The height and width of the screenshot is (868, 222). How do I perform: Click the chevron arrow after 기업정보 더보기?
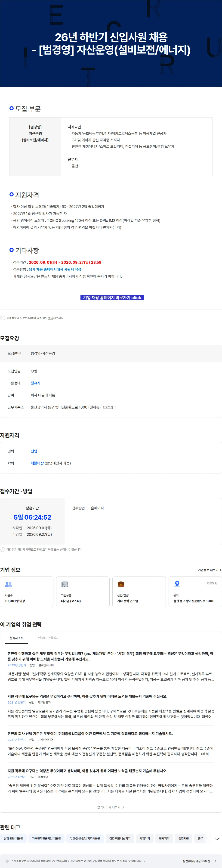point(220,570)
